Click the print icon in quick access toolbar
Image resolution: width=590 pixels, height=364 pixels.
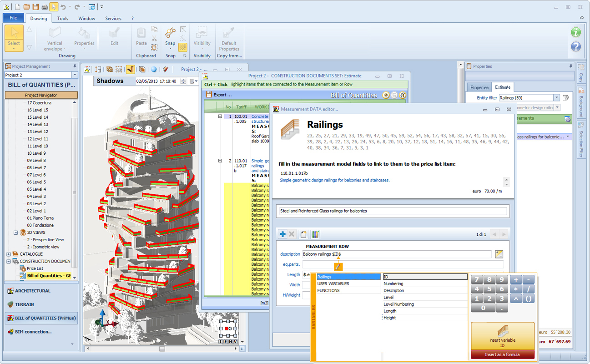click(44, 7)
